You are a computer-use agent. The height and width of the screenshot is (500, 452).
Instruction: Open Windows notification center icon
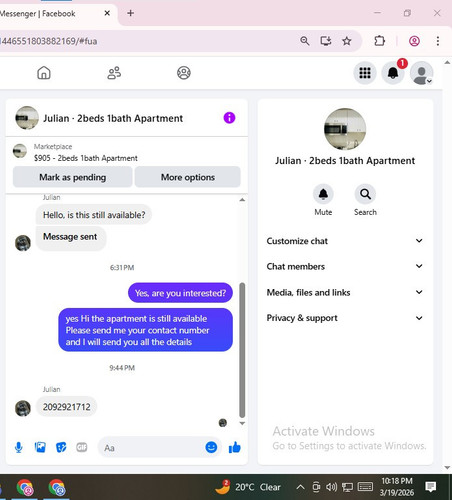coord(431,487)
